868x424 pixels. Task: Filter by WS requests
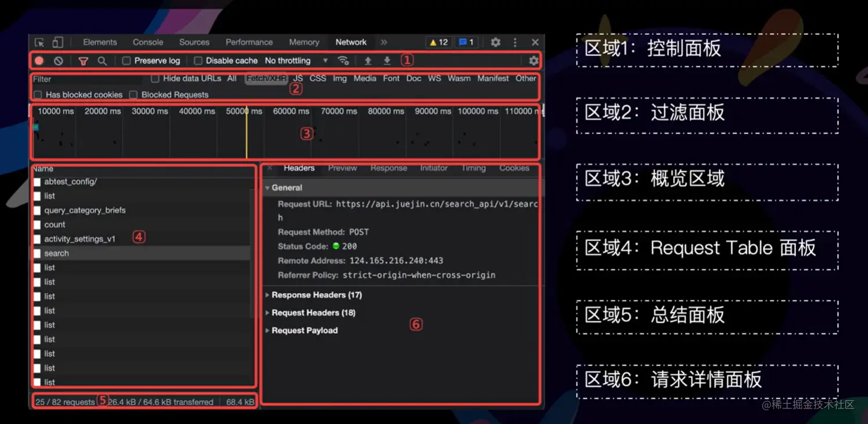pyautogui.click(x=435, y=79)
